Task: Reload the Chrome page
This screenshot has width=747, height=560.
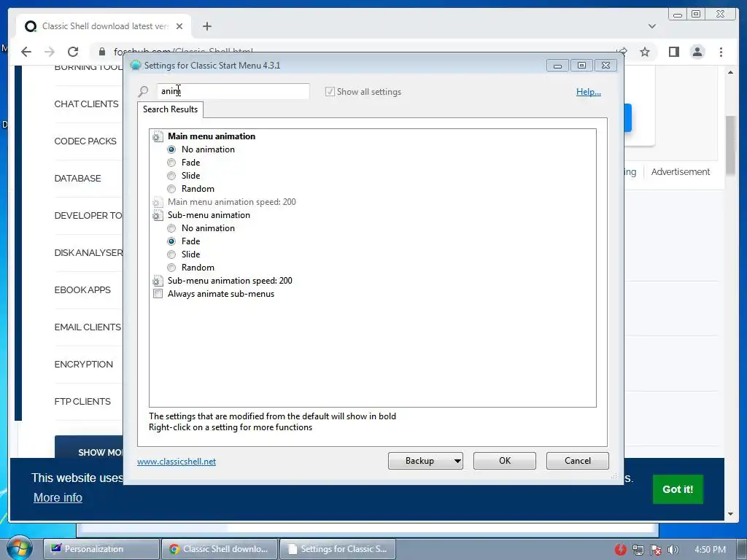Action: point(73,52)
